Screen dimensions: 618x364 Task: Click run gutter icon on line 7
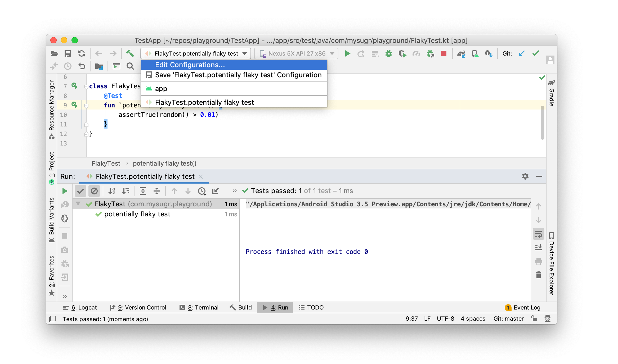pyautogui.click(x=75, y=86)
